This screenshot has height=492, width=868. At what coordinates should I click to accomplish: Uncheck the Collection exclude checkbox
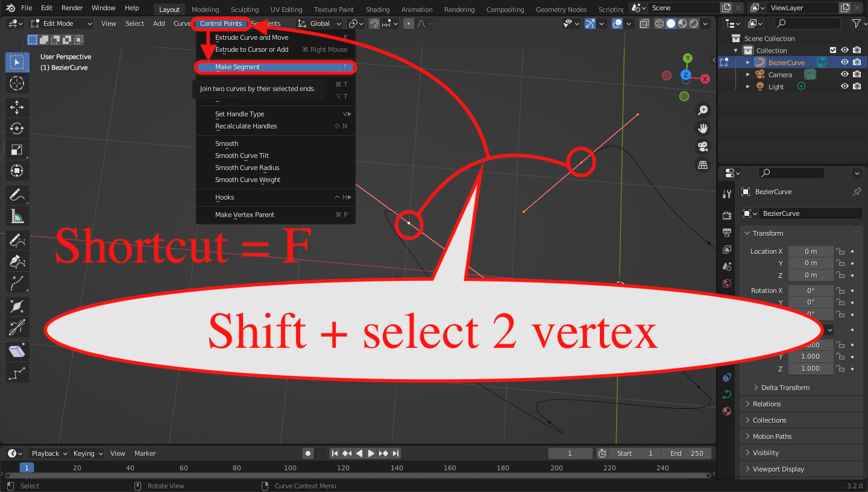(833, 50)
